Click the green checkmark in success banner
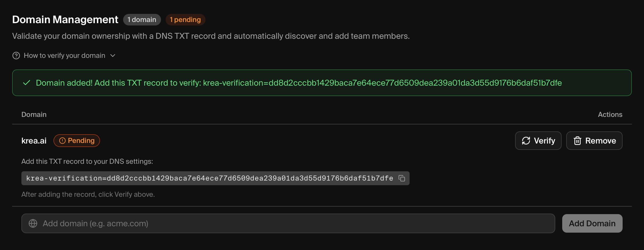The width and height of the screenshot is (644, 250). click(27, 83)
